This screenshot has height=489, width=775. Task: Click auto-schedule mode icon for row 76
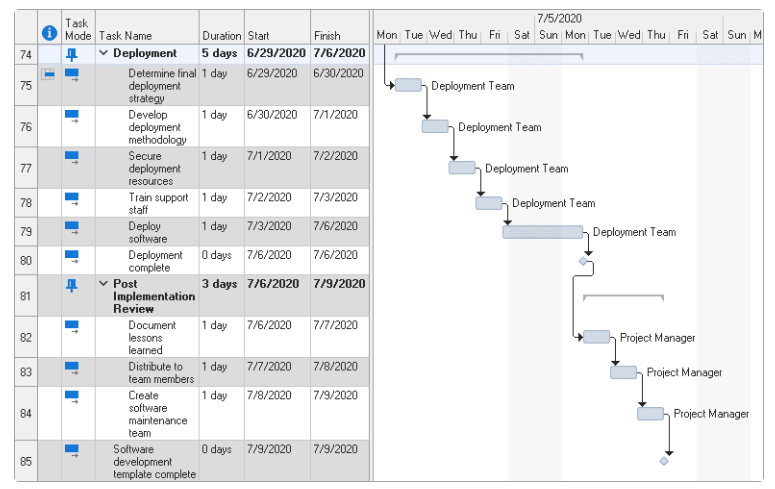coord(72,117)
